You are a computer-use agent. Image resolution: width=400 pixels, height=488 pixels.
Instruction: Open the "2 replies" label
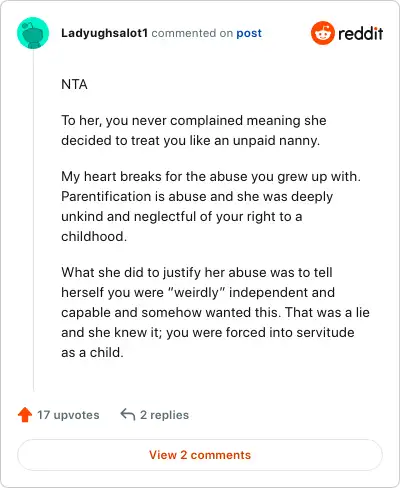(x=164, y=415)
